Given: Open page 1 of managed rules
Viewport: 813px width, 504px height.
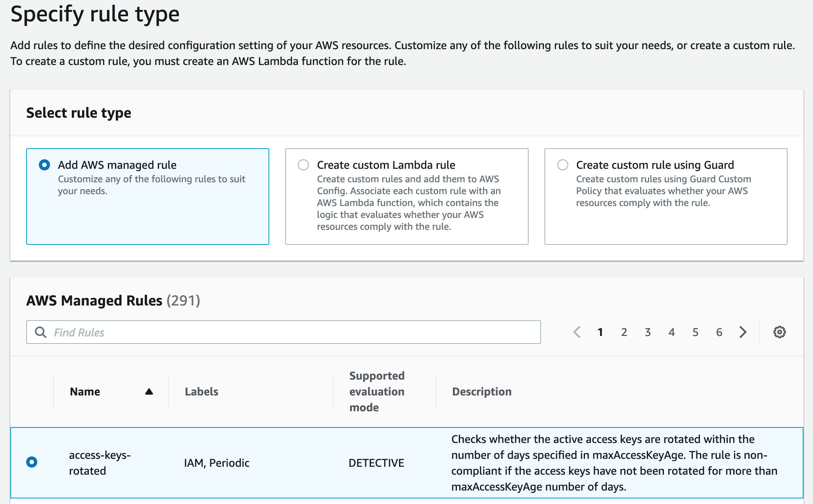Looking at the screenshot, I should (600, 332).
